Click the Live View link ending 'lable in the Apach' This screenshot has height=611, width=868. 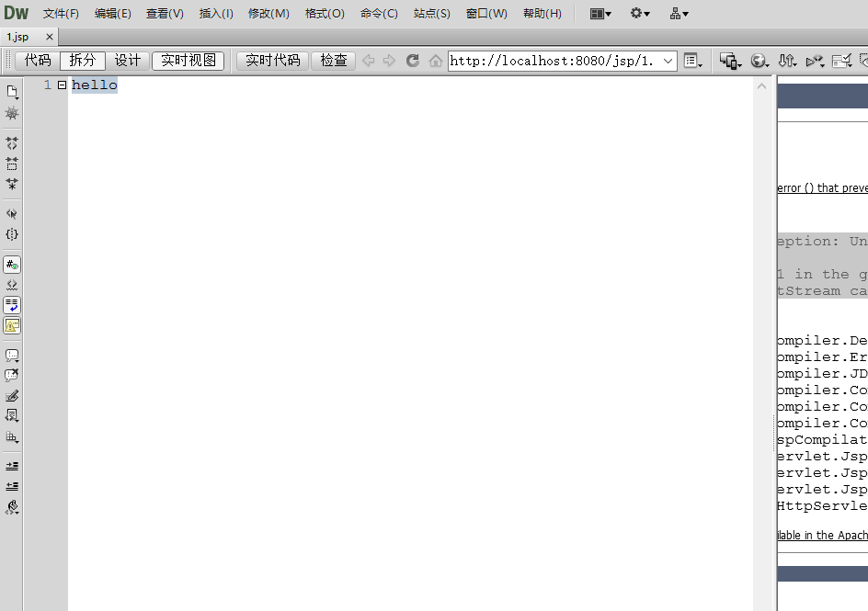click(823, 536)
